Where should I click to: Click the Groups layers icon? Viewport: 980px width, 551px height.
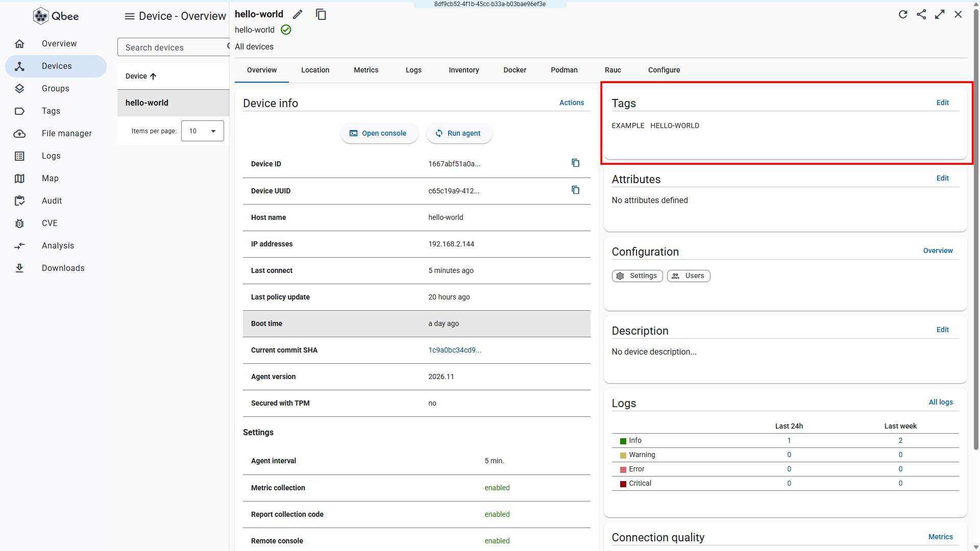pos(19,89)
